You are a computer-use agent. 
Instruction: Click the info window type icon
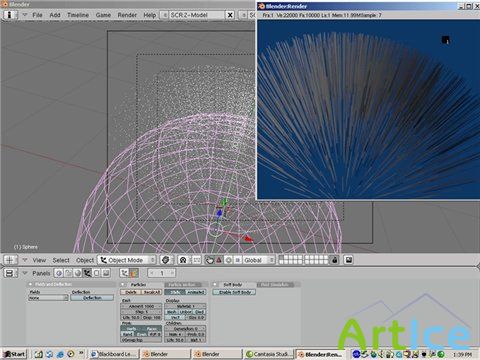click(x=10, y=15)
